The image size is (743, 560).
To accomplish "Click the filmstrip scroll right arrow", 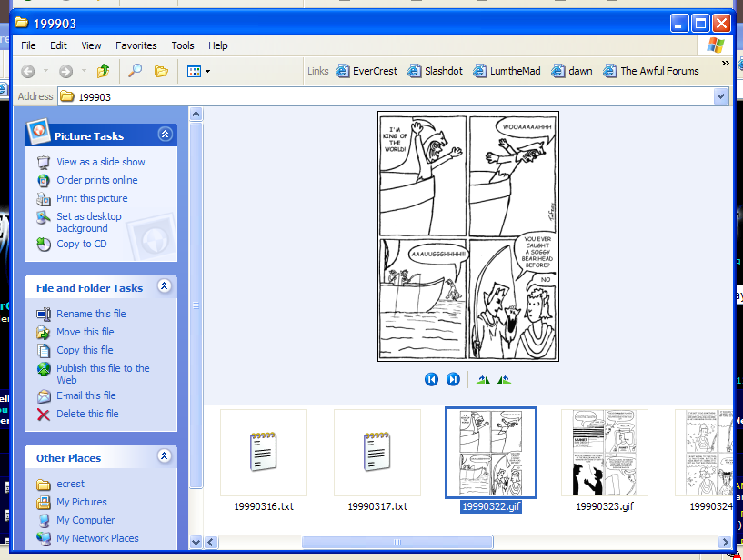I will point(725,542).
